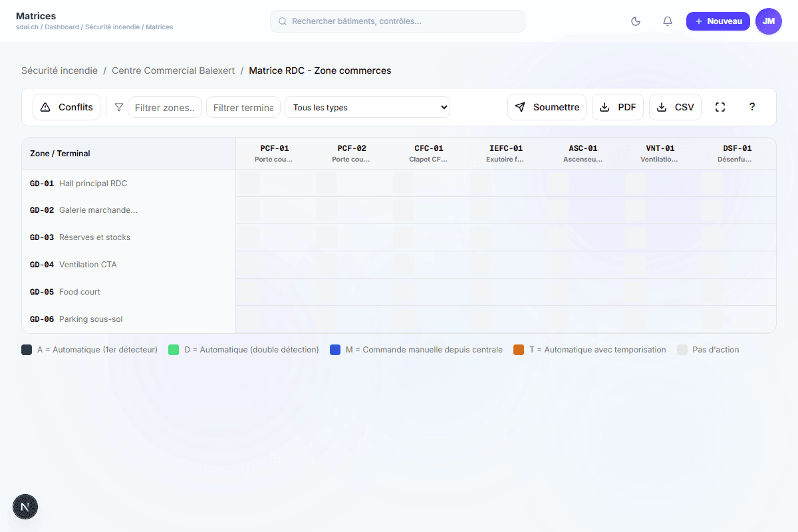Open help with the question mark icon

click(752, 107)
